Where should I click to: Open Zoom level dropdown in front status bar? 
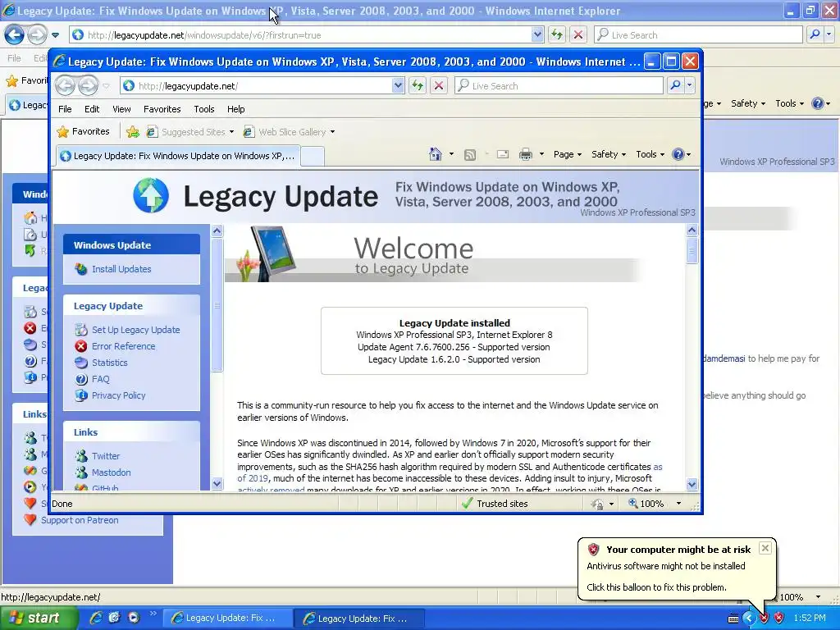click(678, 504)
